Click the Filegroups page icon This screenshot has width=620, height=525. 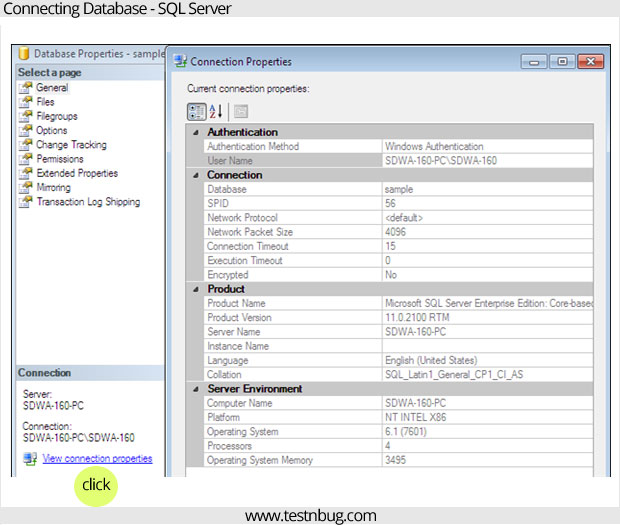pos(26,116)
